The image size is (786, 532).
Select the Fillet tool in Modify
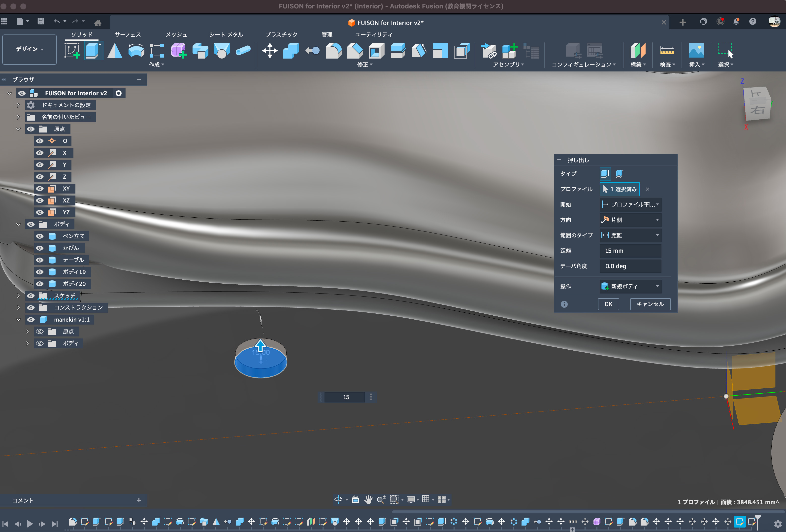click(333, 51)
